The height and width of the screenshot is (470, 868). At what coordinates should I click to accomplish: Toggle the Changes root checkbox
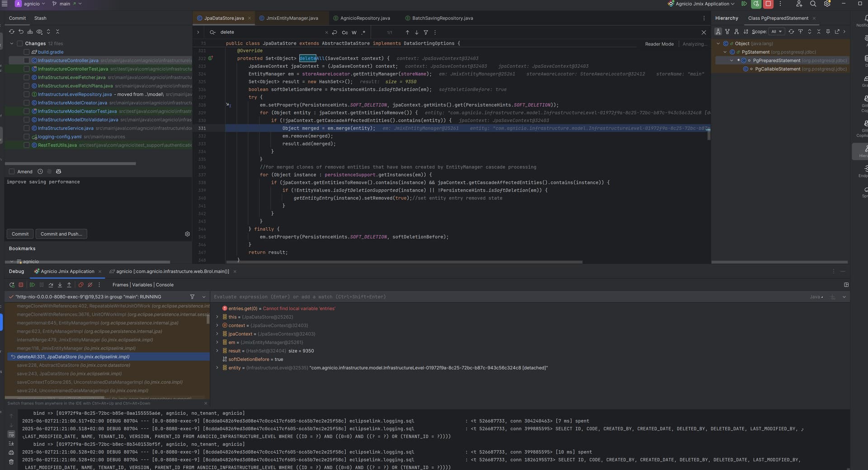[x=20, y=43]
